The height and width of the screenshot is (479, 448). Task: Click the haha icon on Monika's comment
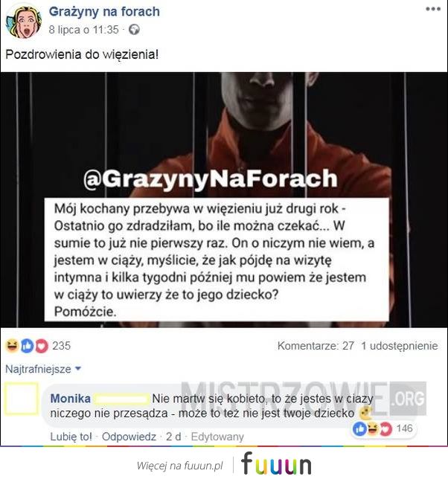pyautogui.click(x=372, y=429)
